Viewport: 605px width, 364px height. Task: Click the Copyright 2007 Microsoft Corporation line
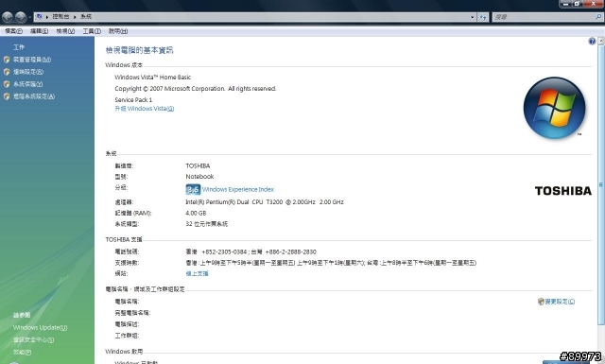(196, 89)
